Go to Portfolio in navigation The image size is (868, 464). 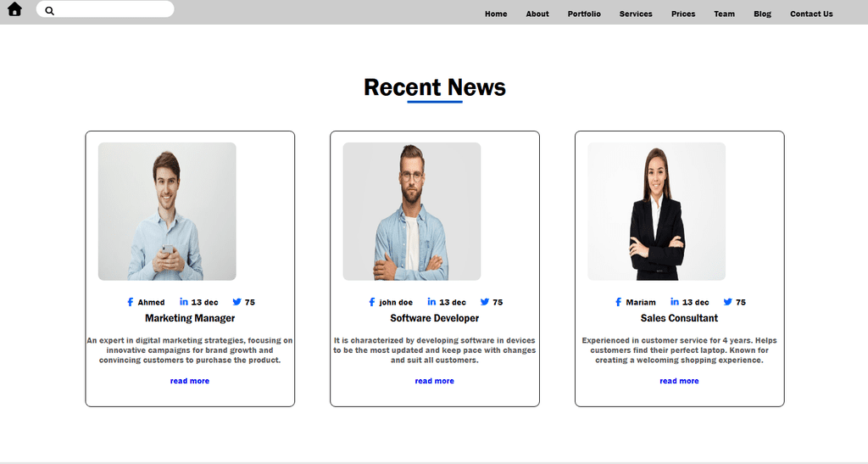point(584,14)
